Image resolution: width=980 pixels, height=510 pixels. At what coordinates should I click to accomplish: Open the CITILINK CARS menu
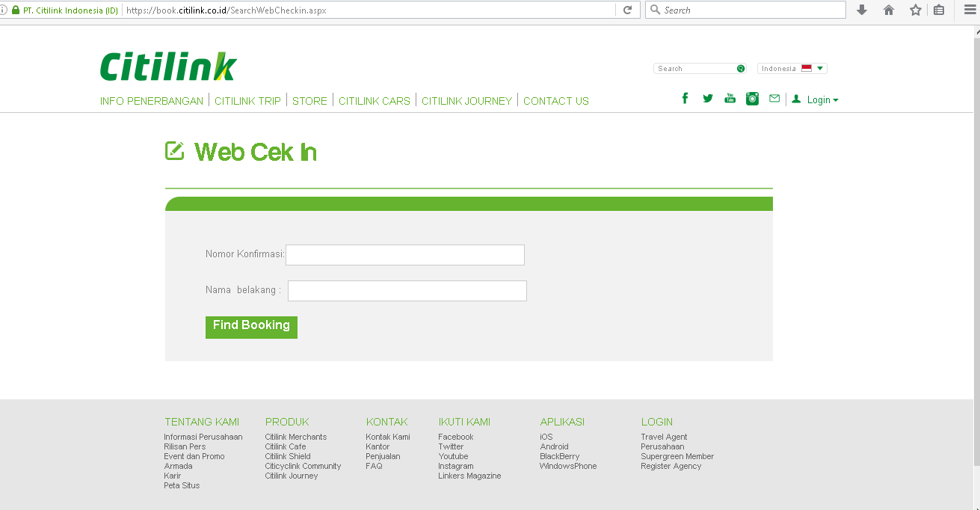point(375,101)
